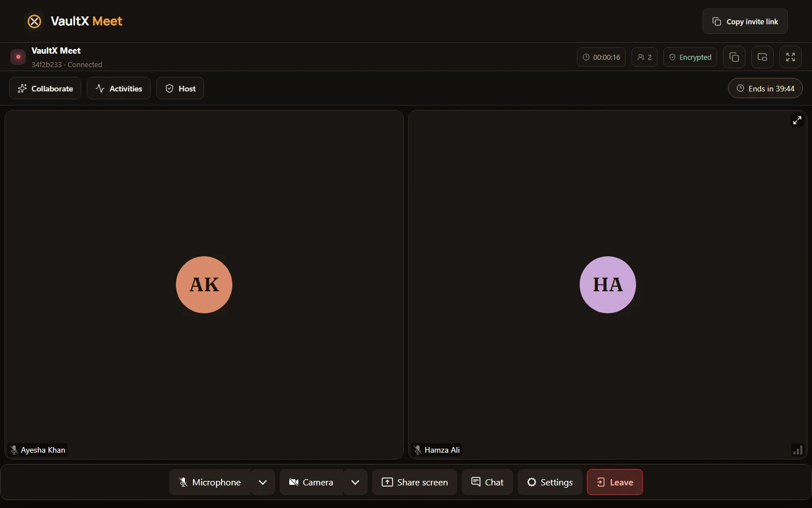Open the participants count badge
Screen dimensions: 812x508
click(x=645, y=57)
